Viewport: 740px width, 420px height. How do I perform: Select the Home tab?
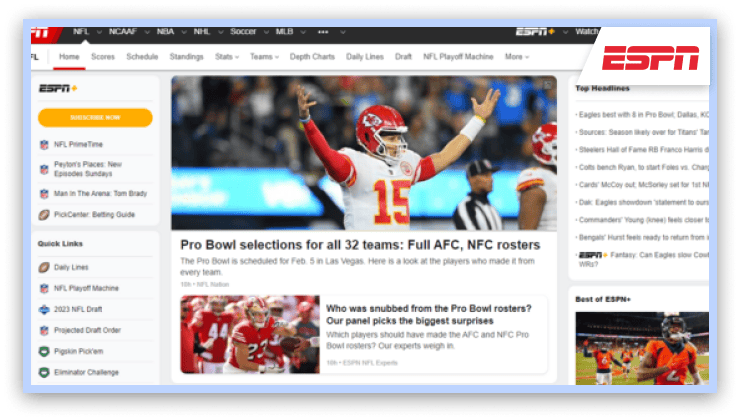tap(69, 57)
